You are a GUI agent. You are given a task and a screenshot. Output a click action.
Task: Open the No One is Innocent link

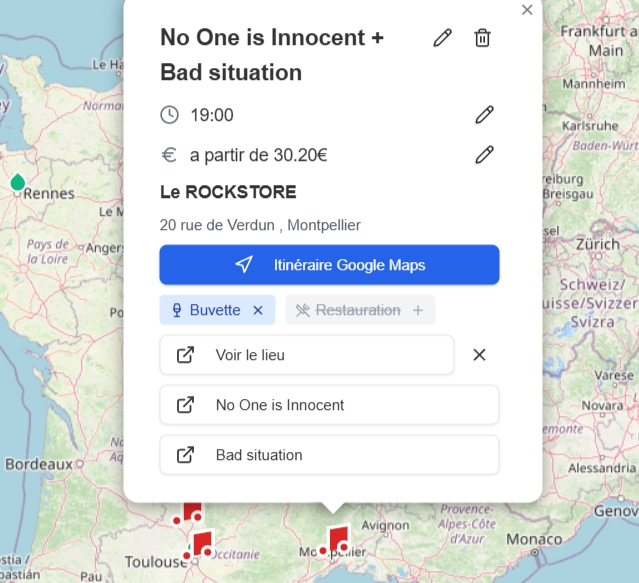click(329, 405)
